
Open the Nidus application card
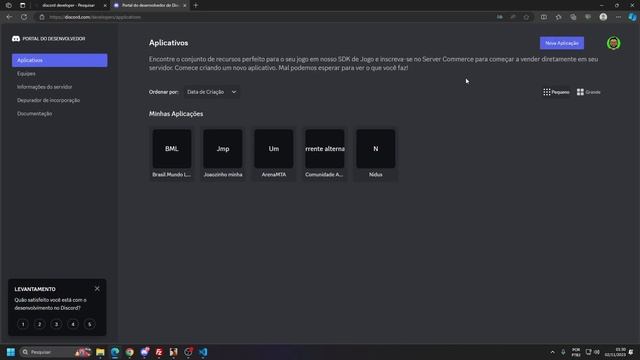[x=376, y=153]
